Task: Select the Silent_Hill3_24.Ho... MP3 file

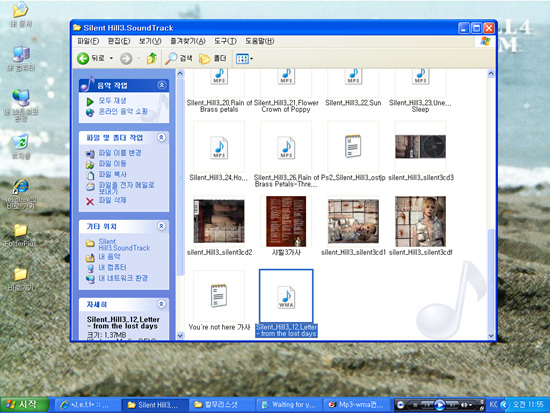Action: tap(219, 151)
